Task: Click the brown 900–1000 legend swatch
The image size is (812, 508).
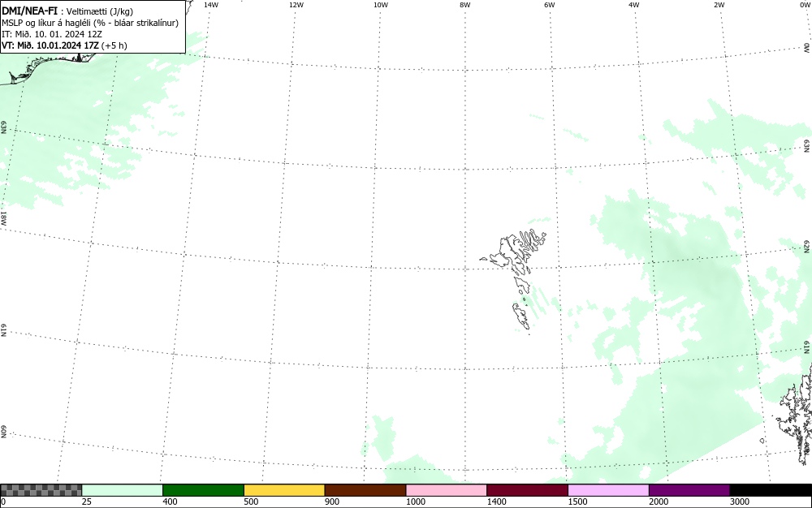Action: point(365,490)
